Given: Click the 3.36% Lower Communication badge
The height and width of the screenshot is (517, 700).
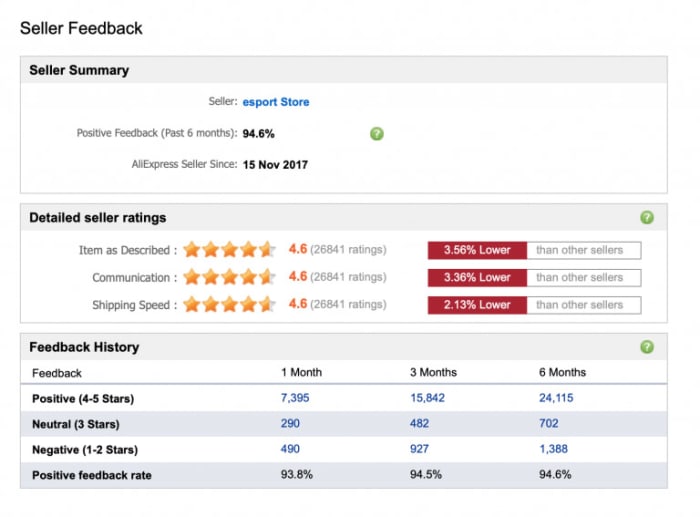Looking at the screenshot, I should pos(477,277).
